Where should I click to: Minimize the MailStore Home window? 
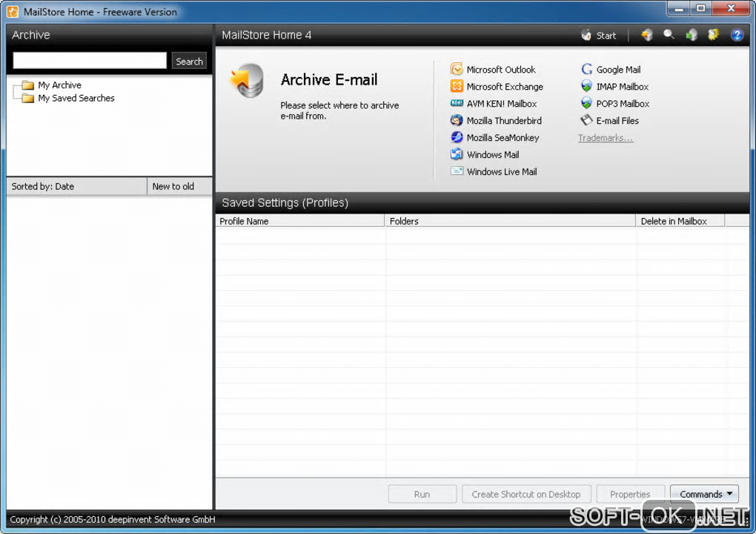tap(679, 8)
